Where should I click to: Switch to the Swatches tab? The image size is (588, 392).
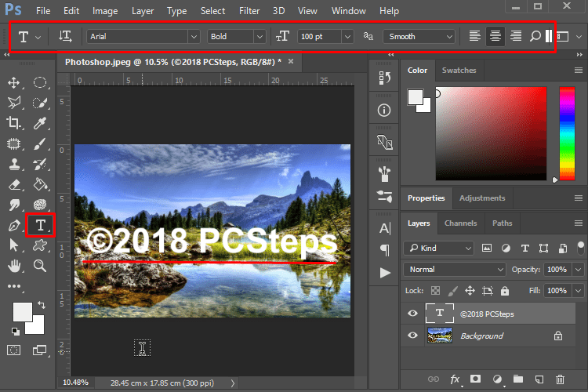coord(459,71)
